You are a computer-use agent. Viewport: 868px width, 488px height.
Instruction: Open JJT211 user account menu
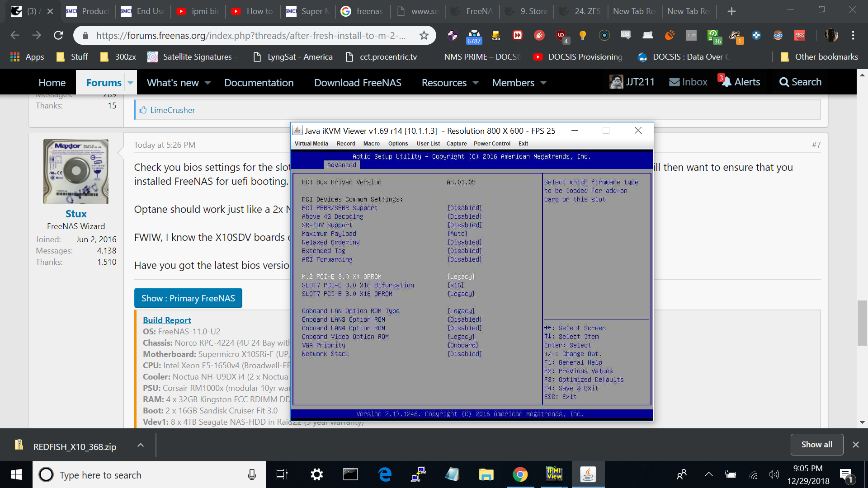point(632,82)
